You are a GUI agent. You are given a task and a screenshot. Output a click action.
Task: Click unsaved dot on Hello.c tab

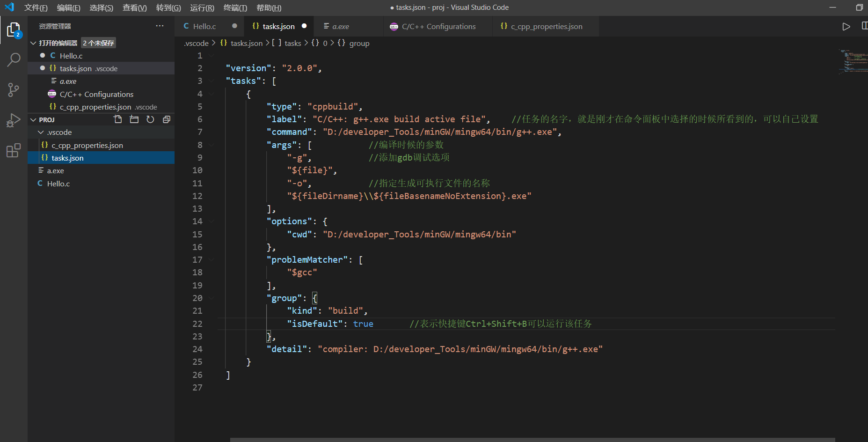pyautogui.click(x=234, y=26)
